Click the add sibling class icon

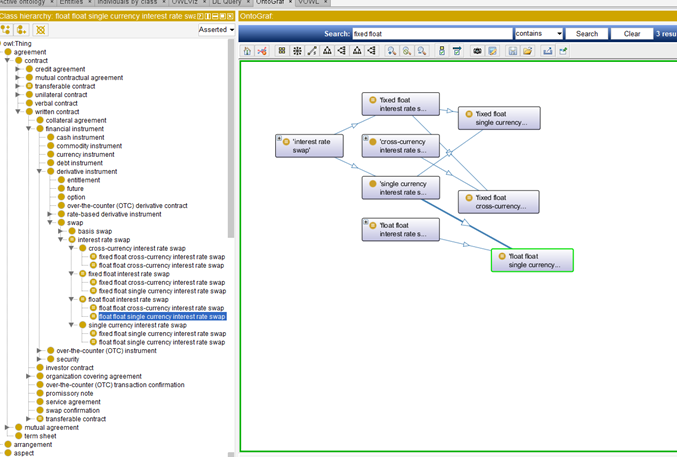click(x=22, y=30)
